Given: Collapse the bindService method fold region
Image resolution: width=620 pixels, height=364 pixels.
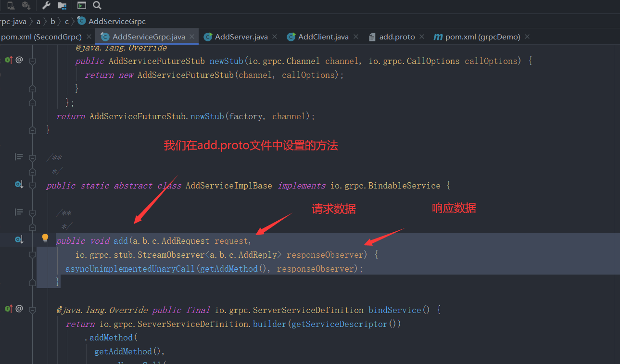Looking at the screenshot, I should tap(33, 310).
